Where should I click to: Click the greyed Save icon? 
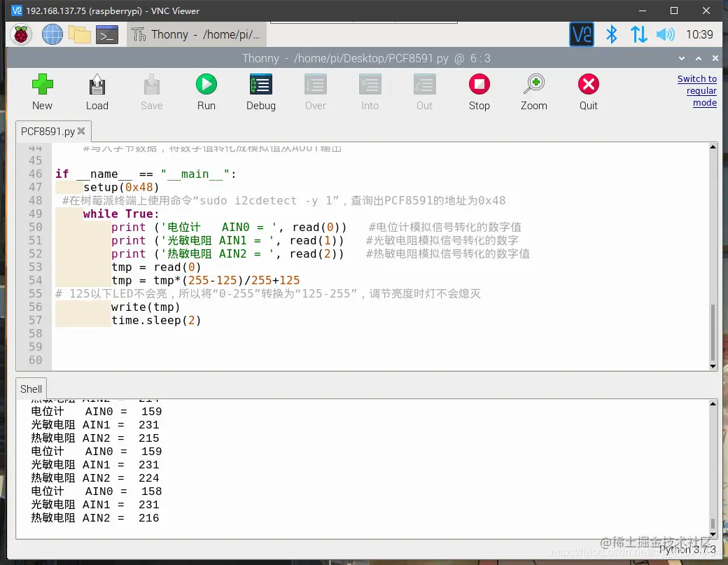click(151, 92)
